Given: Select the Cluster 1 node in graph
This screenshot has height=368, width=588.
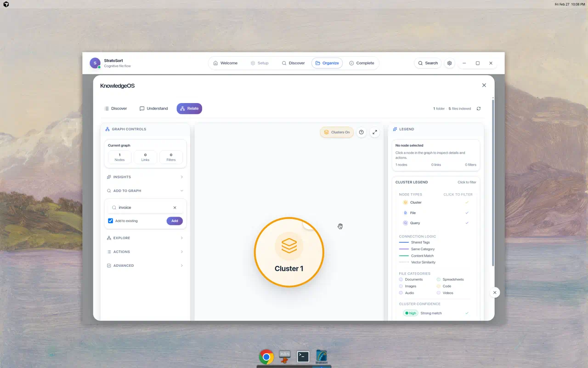Looking at the screenshot, I should (x=289, y=252).
